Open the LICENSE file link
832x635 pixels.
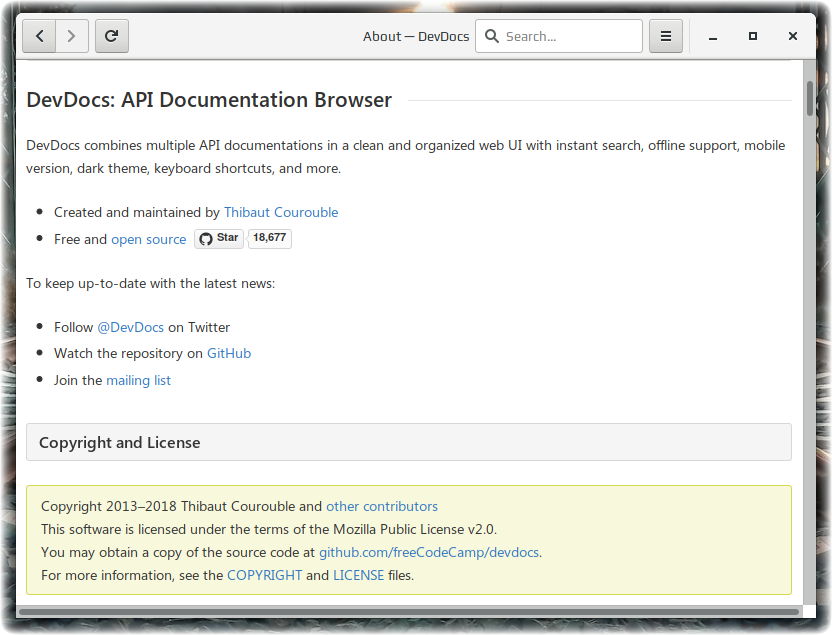point(358,575)
